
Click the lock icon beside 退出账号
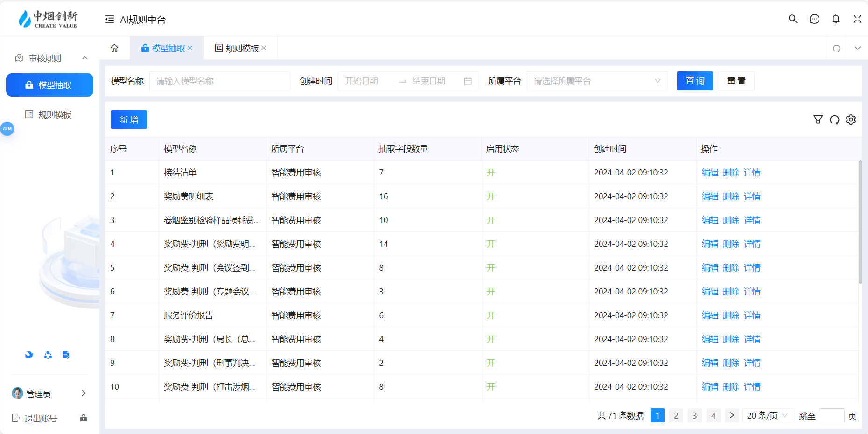pos(84,418)
